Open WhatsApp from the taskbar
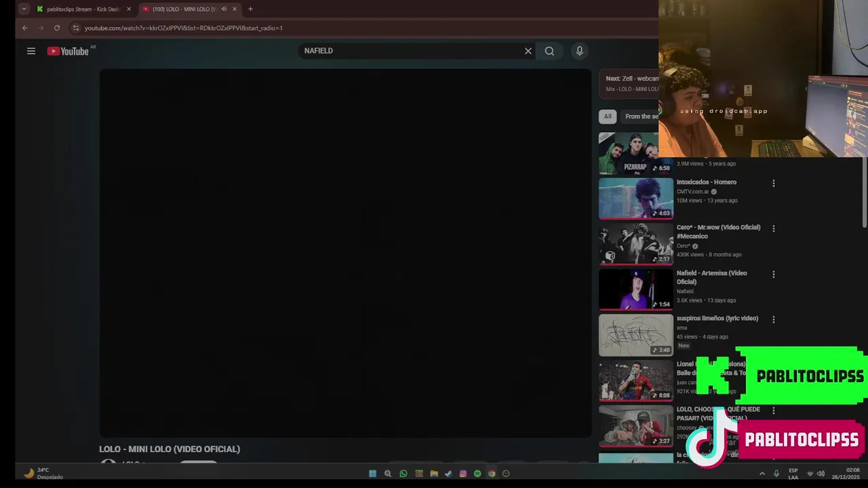The image size is (868, 488). pos(403,474)
